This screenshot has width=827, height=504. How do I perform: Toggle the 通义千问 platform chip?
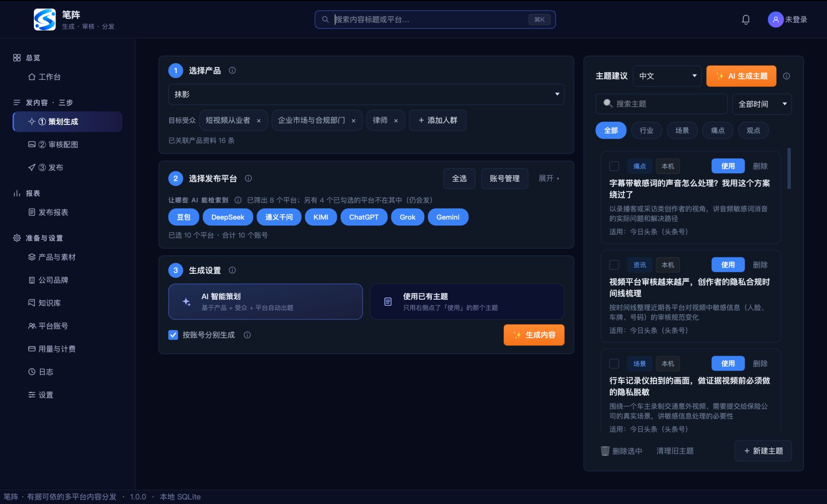pyautogui.click(x=279, y=217)
